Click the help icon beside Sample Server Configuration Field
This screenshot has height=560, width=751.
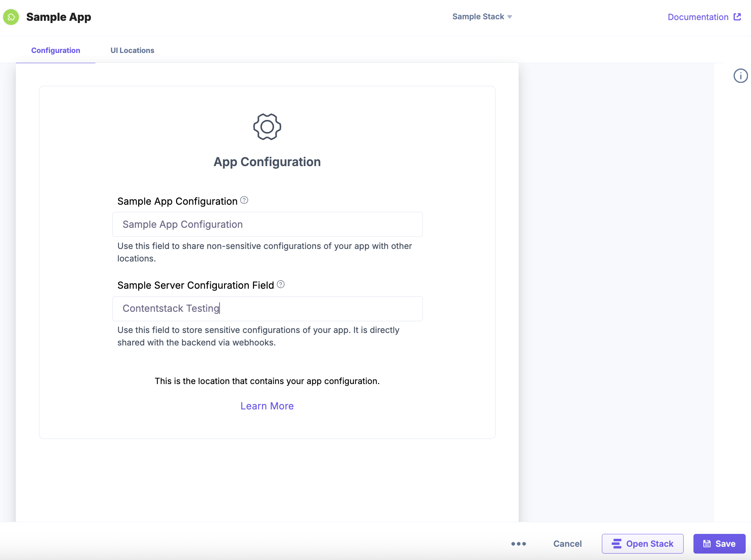point(280,284)
